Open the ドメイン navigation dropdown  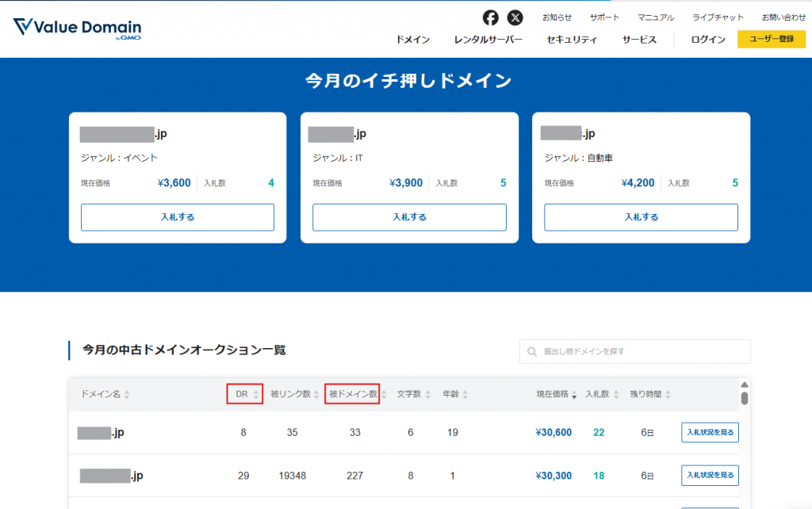click(412, 38)
